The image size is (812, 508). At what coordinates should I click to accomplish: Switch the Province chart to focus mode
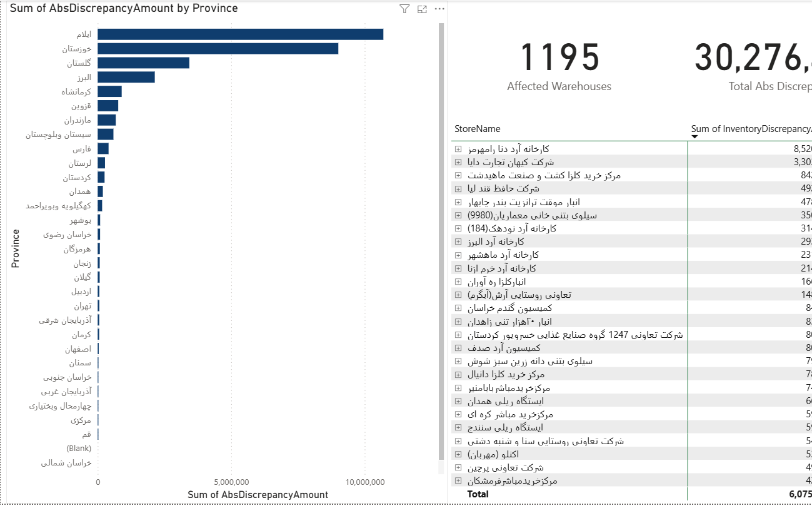pyautogui.click(x=422, y=9)
